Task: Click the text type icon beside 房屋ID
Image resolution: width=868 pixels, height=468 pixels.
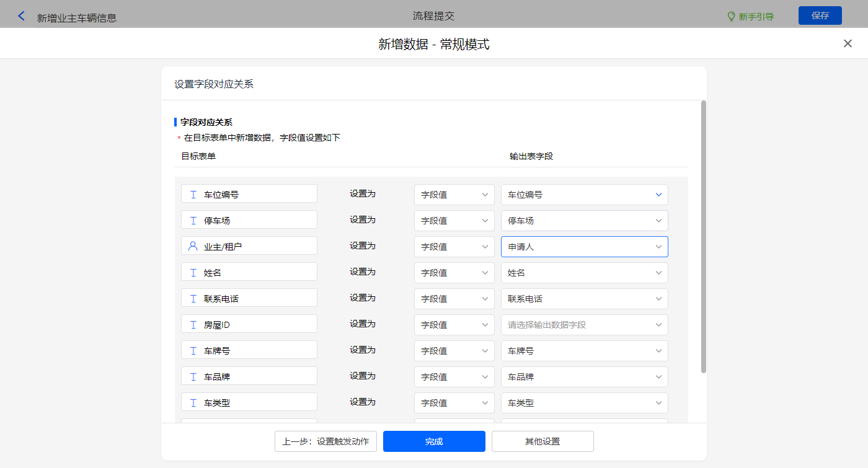Action: (193, 325)
